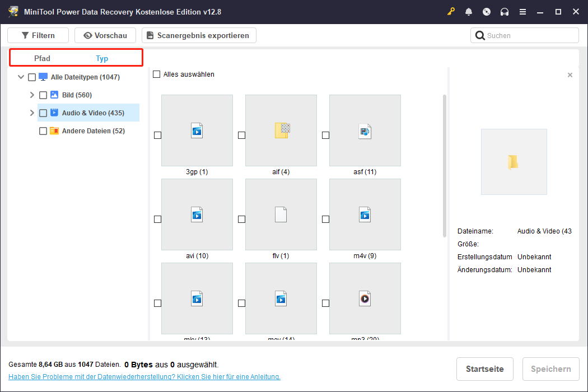The image size is (588, 392).
Task: Click the key register icon in title bar
Action: point(451,12)
